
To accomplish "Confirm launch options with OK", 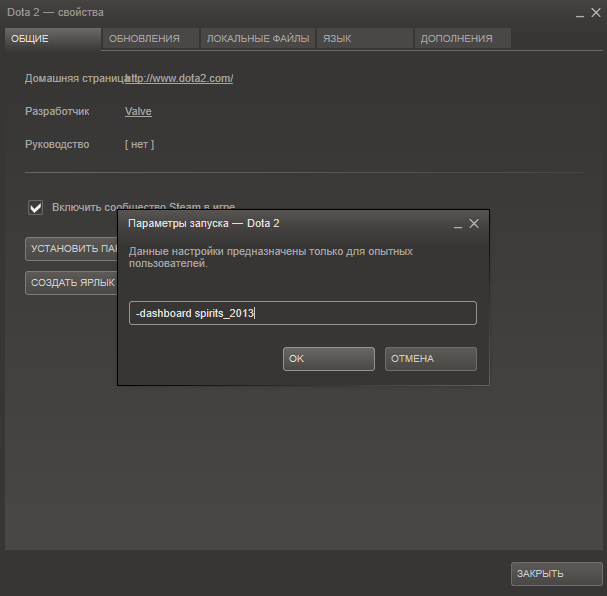I will [x=328, y=358].
